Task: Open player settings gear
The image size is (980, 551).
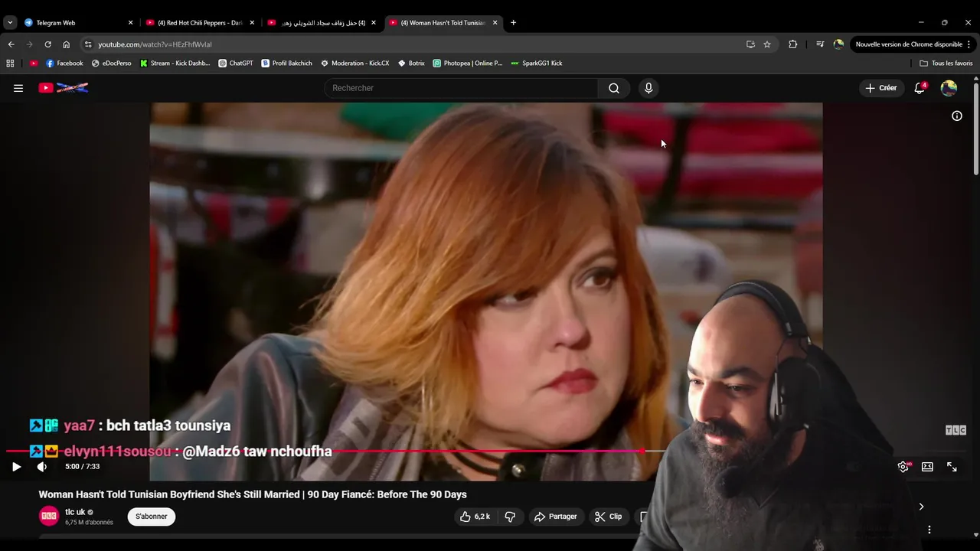Action: point(903,467)
